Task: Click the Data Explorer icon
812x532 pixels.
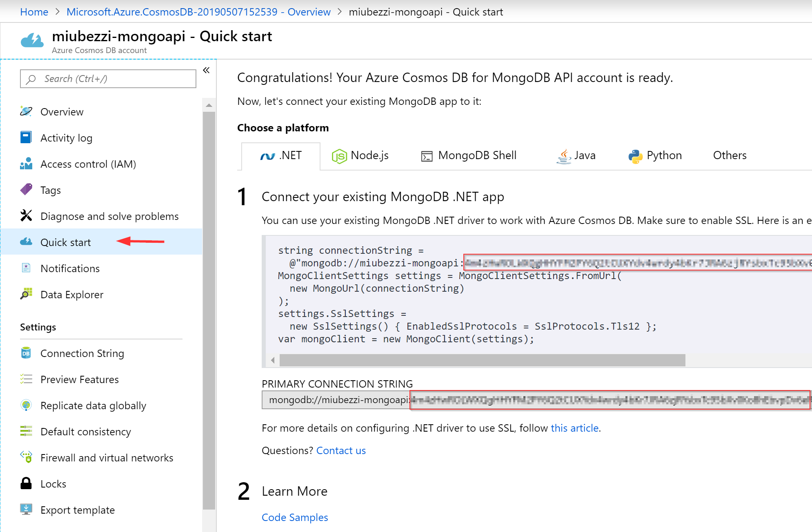Action: [x=26, y=294]
